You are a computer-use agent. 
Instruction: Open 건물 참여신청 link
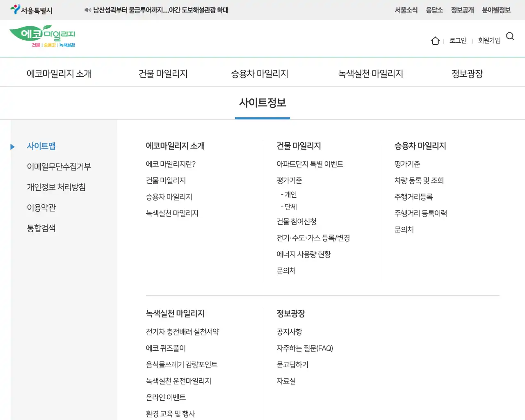297,221
